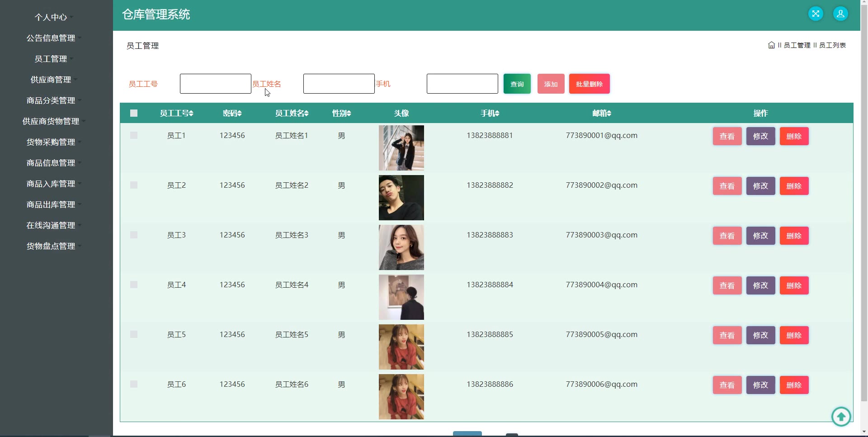Click the 查询 search button

point(517,84)
